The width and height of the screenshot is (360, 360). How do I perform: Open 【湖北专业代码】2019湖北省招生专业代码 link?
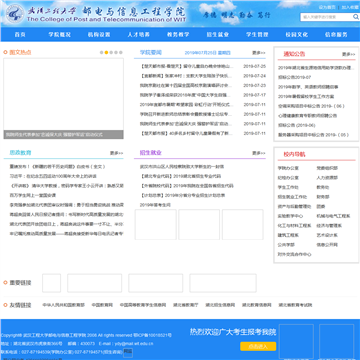[180, 176]
